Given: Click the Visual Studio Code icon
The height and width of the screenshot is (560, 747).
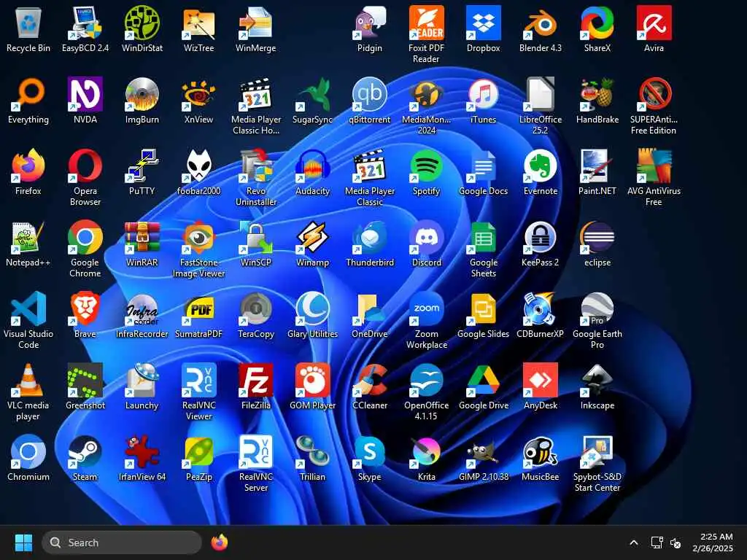Looking at the screenshot, I should coord(28,308).
